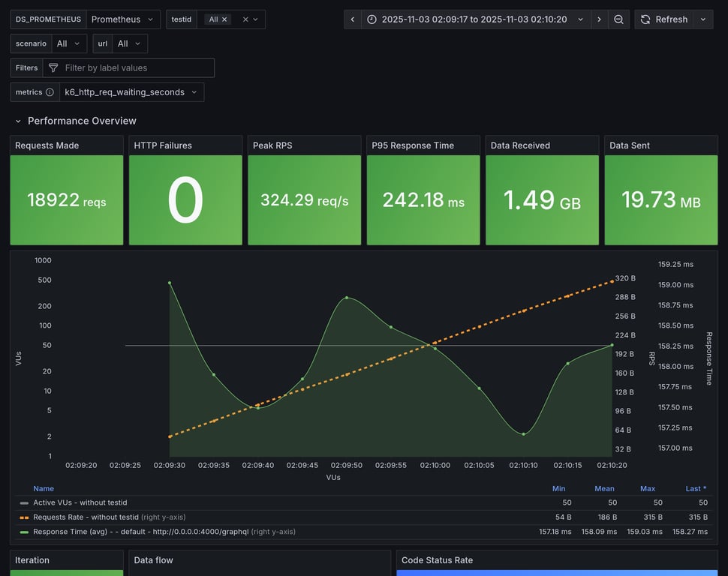Screen dimensions: 728x576
Task: Click the circular refresh arrows icon
Action: (x=645, y=19)
